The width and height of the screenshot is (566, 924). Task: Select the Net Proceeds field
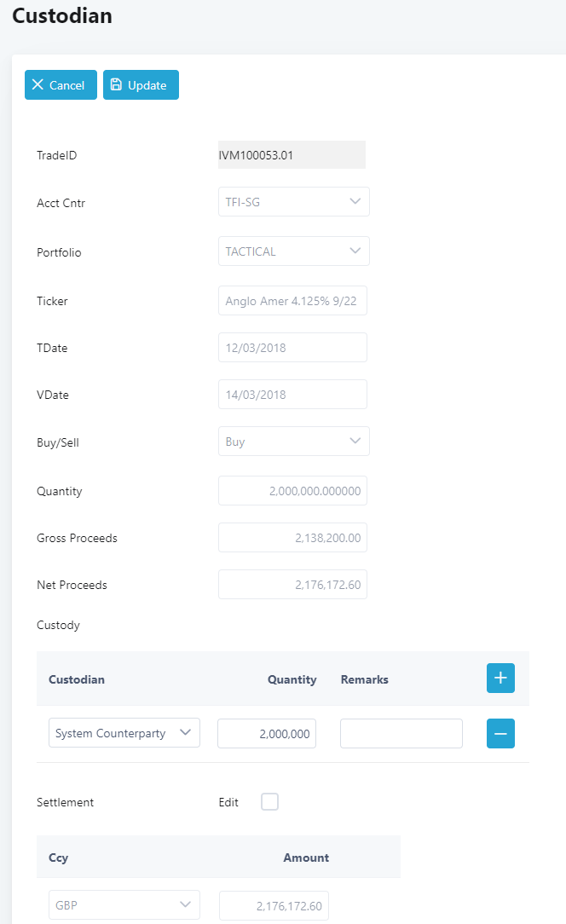(292, 585)
